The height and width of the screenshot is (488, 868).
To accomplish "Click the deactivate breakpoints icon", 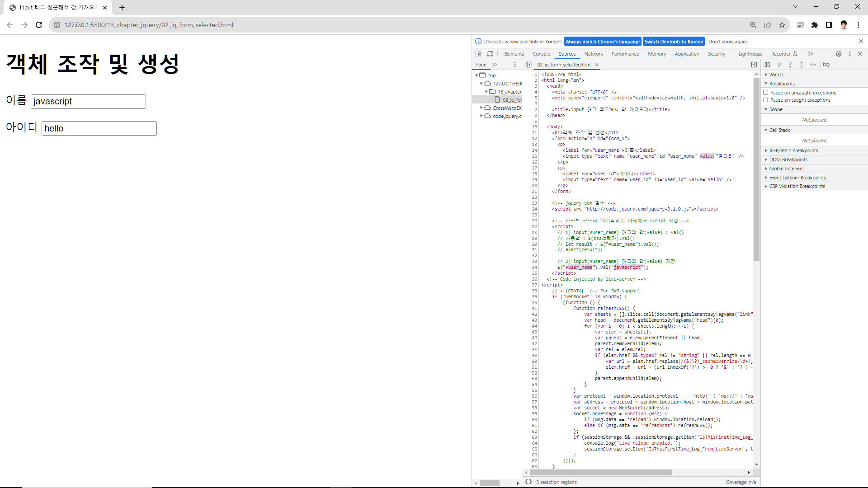I will pos(826,65).
